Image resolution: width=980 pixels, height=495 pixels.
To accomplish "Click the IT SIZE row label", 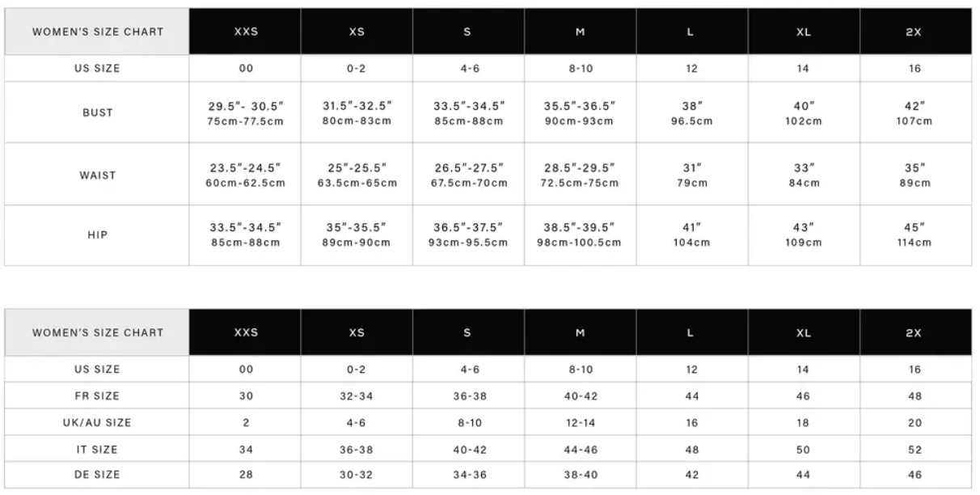I will [97, 449].
